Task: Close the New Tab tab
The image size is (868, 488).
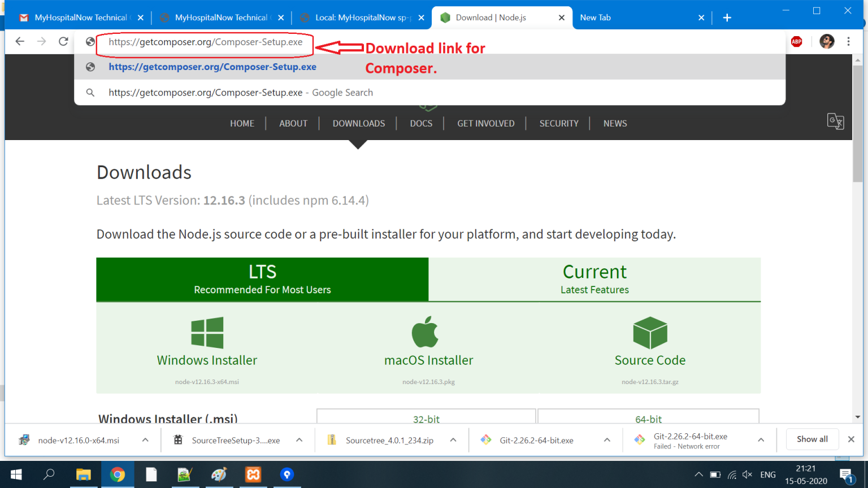Action: tap(701, 18)
